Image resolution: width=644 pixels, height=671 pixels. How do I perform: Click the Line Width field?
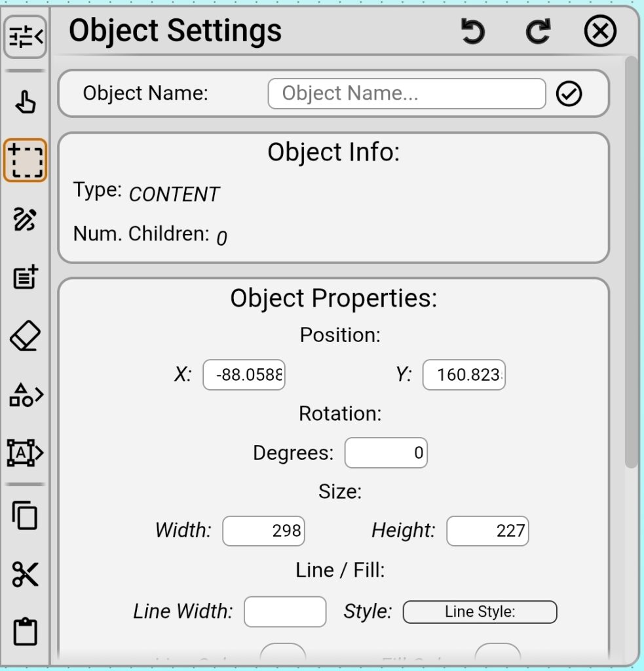click(285, 611)
